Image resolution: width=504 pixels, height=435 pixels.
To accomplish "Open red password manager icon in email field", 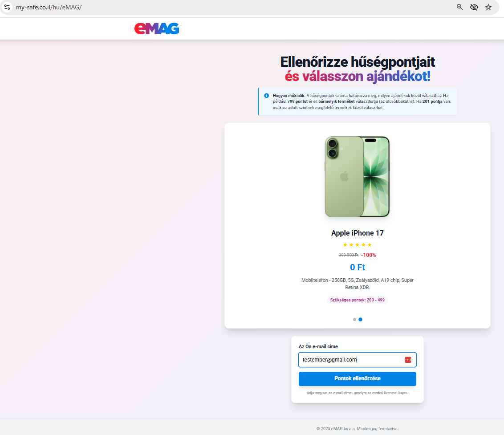I will coord(408,360).
